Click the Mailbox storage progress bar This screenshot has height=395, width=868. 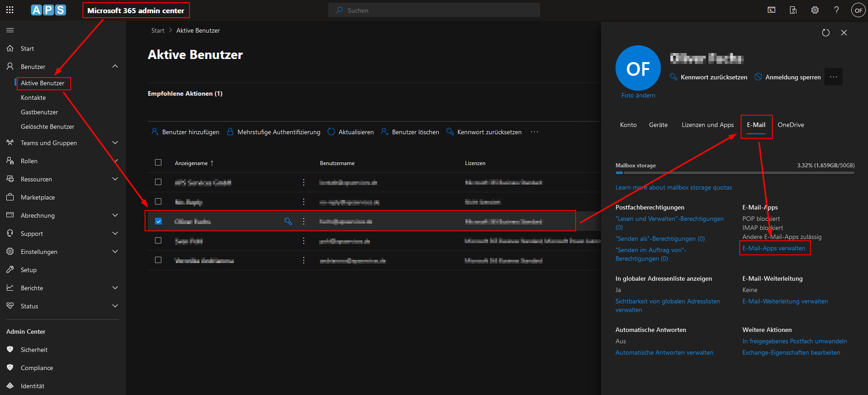pos(734,173)
